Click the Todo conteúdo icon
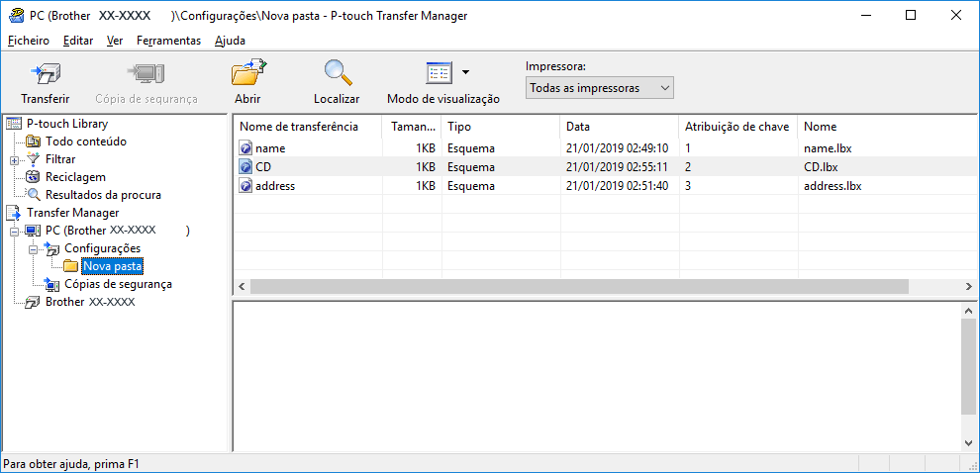Image resolution: width=980 pixels, height=473 pixels. [34, 142]
